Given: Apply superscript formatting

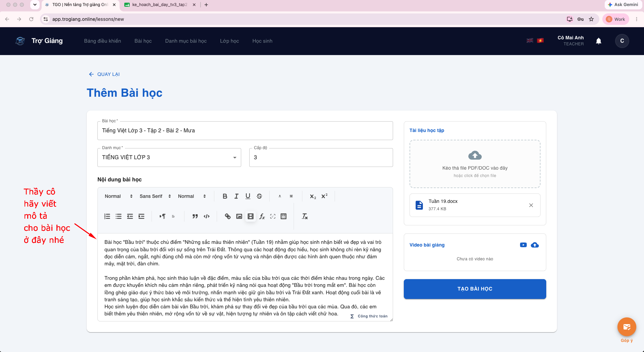Looking at the screenshot, I should (x=324, y=196).
